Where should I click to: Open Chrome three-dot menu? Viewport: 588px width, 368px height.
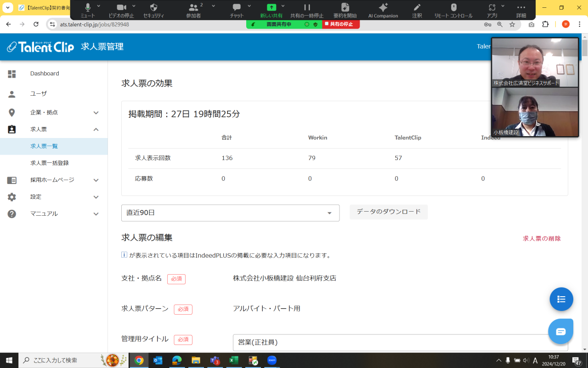[x=579, y=24]
